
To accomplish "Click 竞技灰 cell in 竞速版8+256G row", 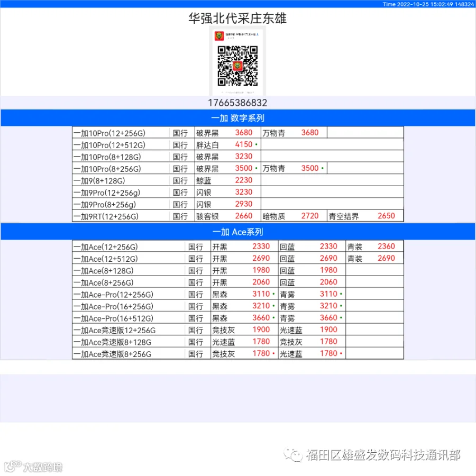I will (x=223, y=354).
